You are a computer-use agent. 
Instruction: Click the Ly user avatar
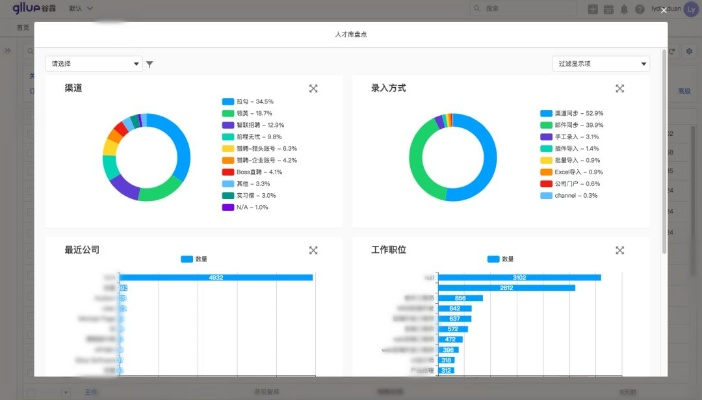point(691,9)
